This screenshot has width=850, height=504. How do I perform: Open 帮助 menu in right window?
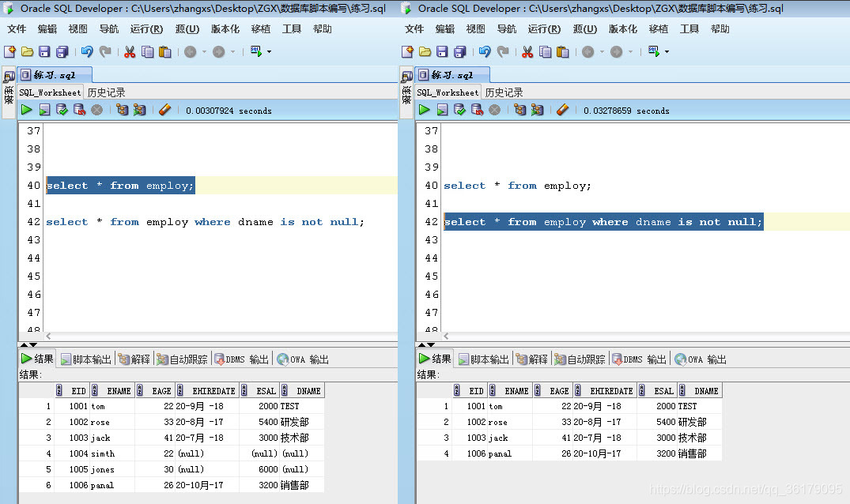(720, 28)
